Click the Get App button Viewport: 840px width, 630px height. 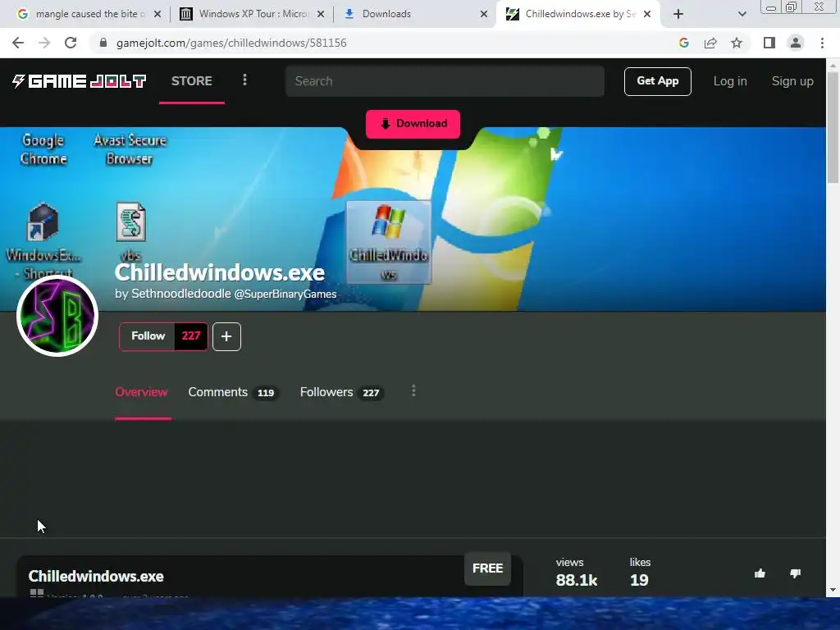[x=657, y=81]
